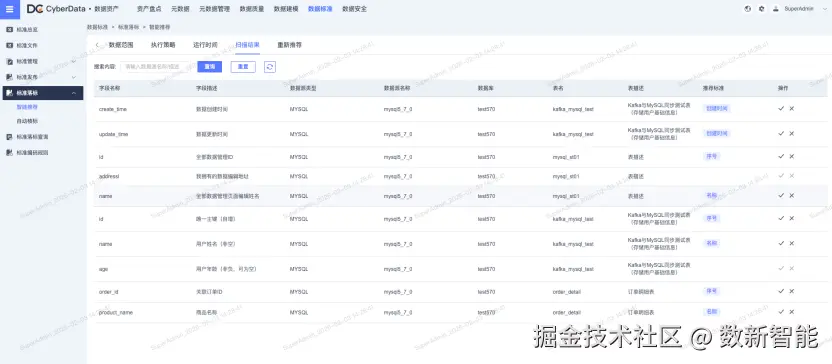This screenshot has height=364, width=832.
Task: Accept recommendation for the product_name row
Action: 781,312
